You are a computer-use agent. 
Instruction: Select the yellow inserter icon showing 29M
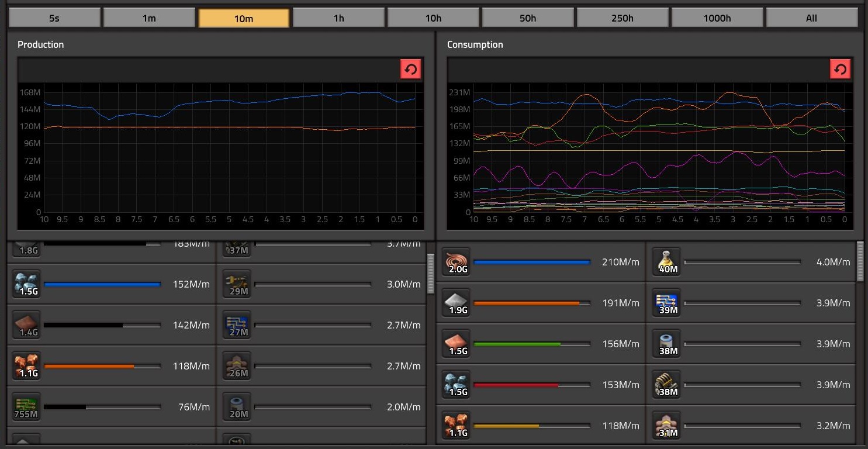[x=237, y=284]
